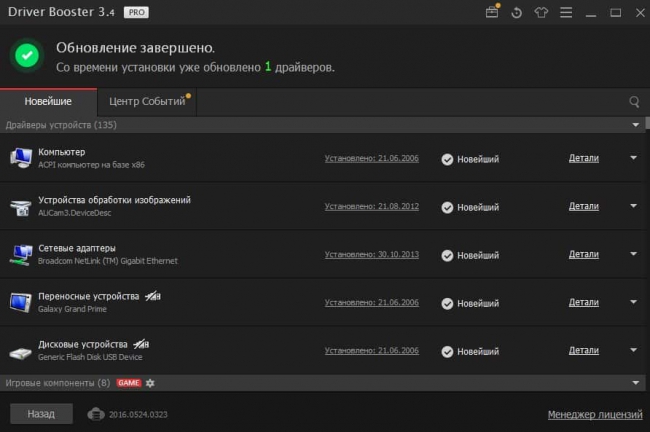This screenshot has height=432, width=650.
Task: Collapse the Драйверы устройств (135) section arrow
Action: pyautogui.click(x=635, y=125)
